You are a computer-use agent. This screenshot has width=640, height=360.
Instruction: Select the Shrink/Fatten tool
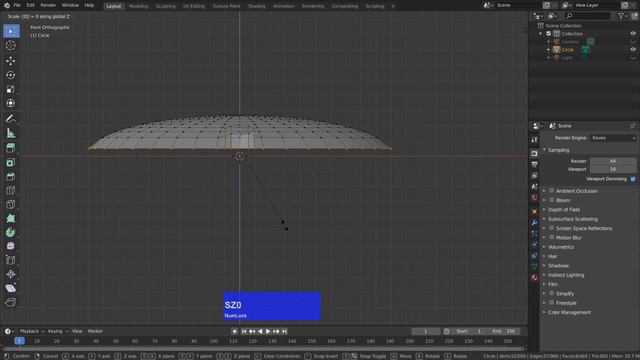click(11, 274)
